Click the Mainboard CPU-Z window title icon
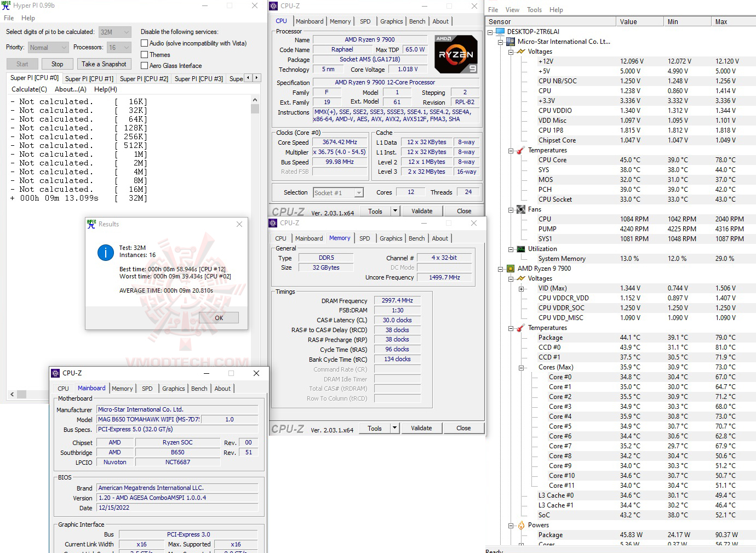The image size is (756, 553). click(55, 373)
